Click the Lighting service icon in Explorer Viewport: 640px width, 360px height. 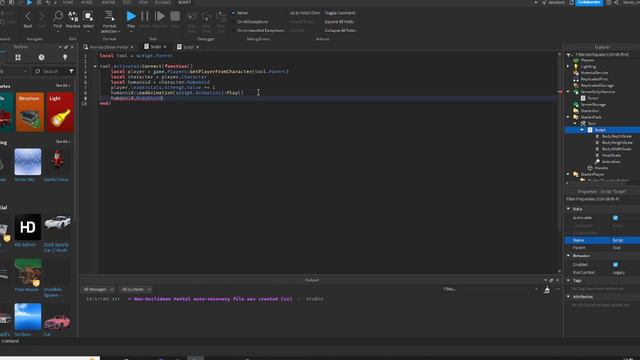(576, 67)
